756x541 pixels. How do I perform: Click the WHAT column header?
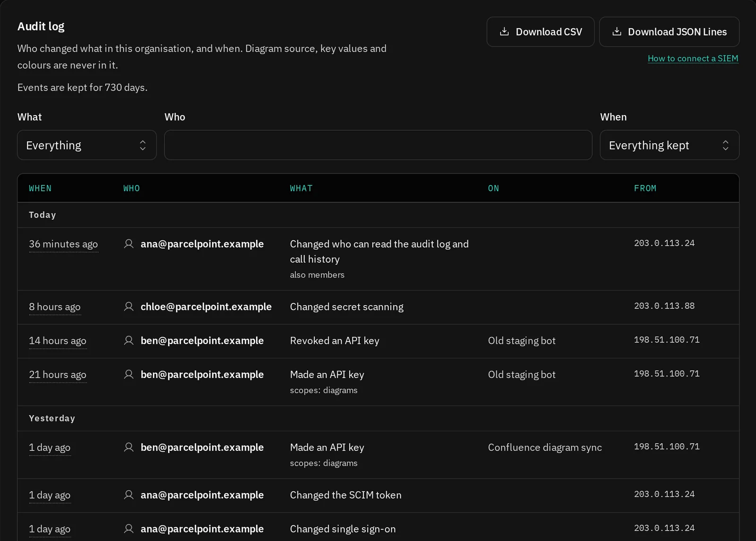pos(301,189)
